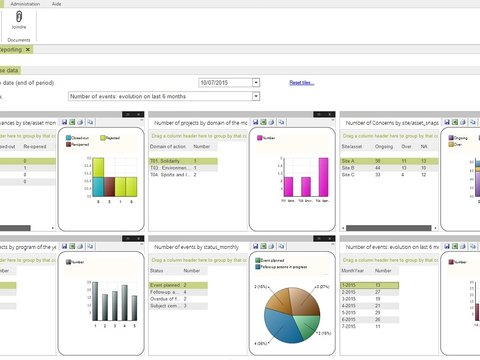480x360 pixels.
Task: Copy the events evolution on last 6 months tile
Action: [x=473, y=246]
